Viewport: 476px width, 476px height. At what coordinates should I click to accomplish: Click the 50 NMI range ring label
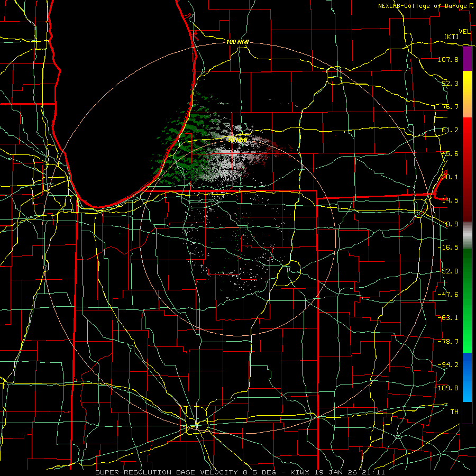(237, 140)
